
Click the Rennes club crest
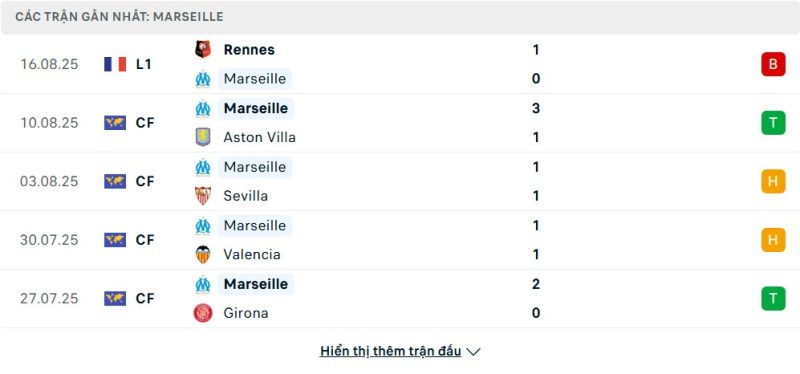[x=203, y=49]
